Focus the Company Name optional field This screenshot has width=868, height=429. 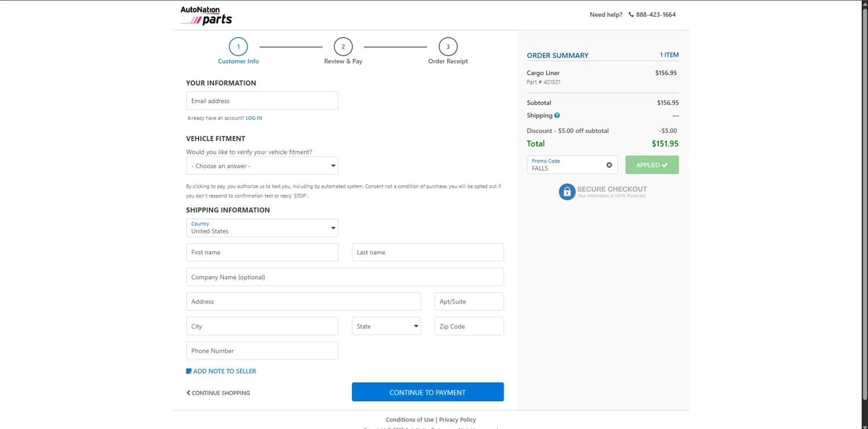coord(345,277)
